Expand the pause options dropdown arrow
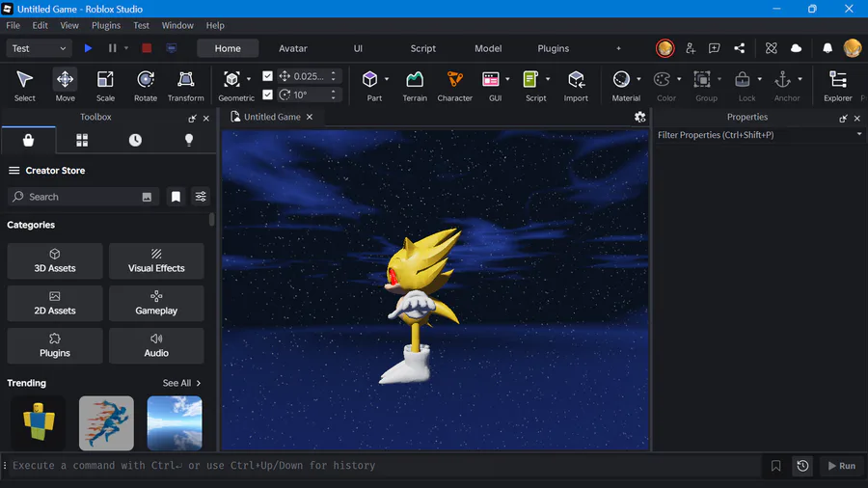 pyautogui.click(x=126, y=48)
